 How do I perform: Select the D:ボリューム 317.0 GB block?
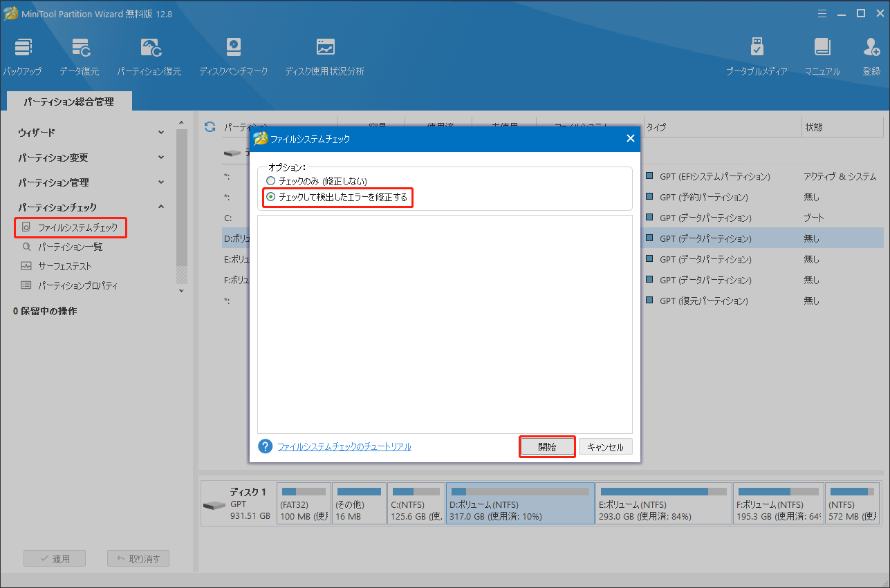(x=520, y=504)
